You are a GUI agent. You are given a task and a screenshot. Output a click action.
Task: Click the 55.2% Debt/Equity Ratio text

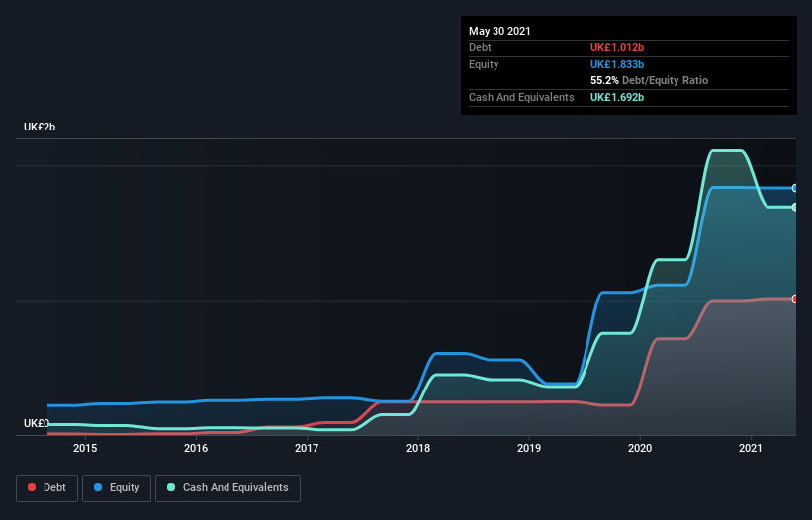pyautogui.click(x=650, y=80)
